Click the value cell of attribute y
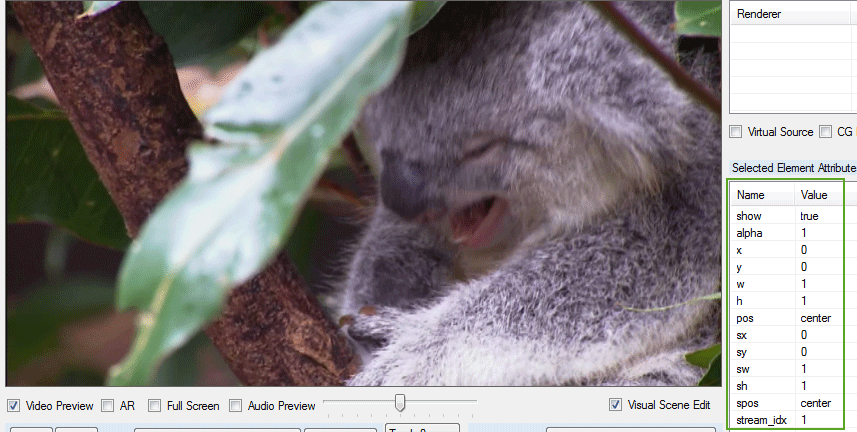 coord(819,267)
